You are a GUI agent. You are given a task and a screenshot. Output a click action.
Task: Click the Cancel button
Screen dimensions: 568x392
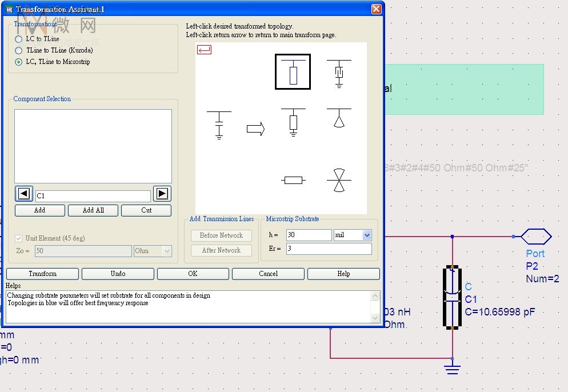[268, 274]
